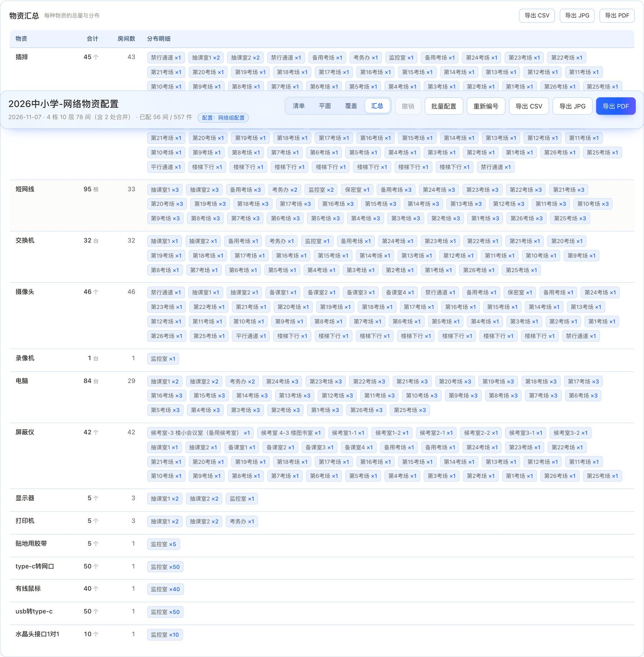Click 保密室 ×1 in the 短网线 row
The width and height of the screenshot is (644, 657).
pyautogui.click(x=357, y=190)
